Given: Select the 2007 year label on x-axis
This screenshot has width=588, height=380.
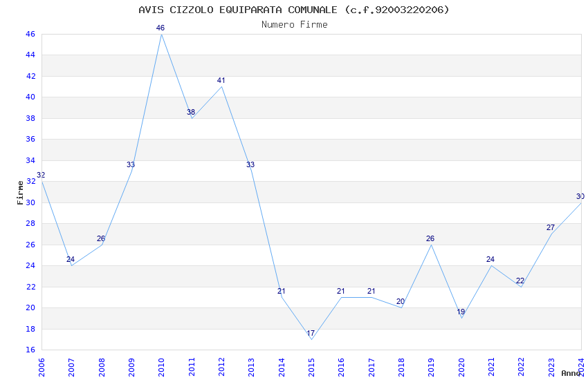Looking at the screenshot, I should pos(71,368).
